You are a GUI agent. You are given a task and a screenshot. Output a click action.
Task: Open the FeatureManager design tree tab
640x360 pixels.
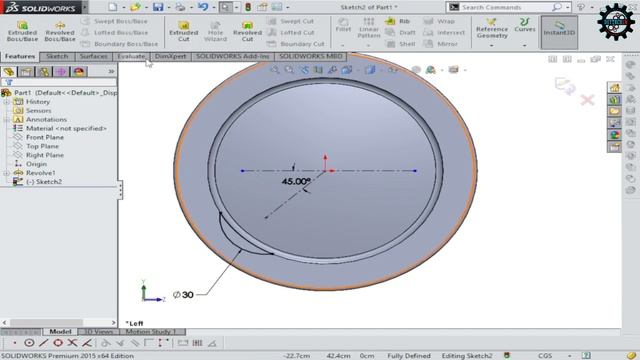[x=9, y=72]
